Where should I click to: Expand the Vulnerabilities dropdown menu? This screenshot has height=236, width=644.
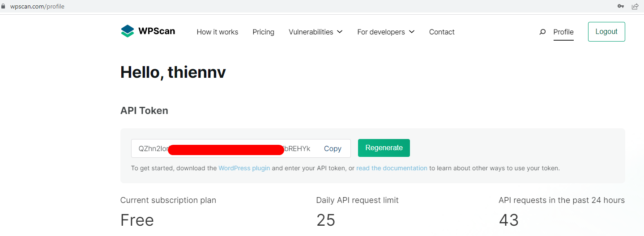(x=316, y=32)
